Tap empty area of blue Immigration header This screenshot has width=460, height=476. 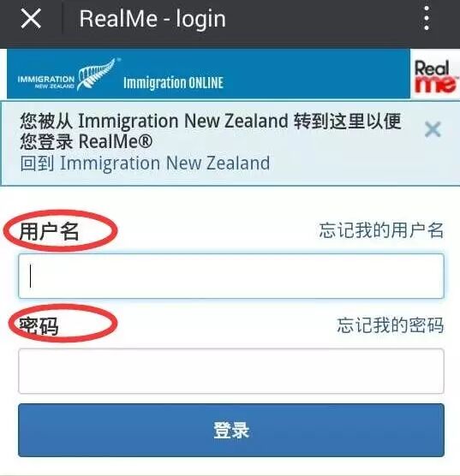tap(316, 74)
